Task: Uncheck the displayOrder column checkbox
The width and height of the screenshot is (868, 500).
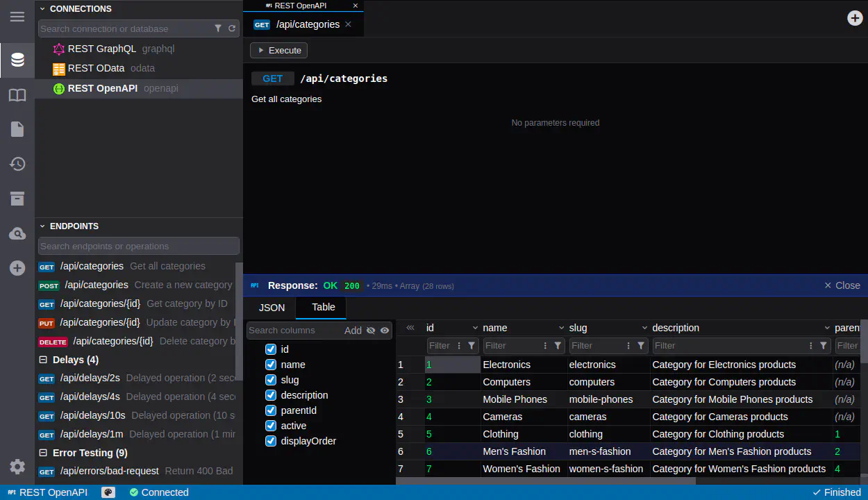Action: pos(271,441)
